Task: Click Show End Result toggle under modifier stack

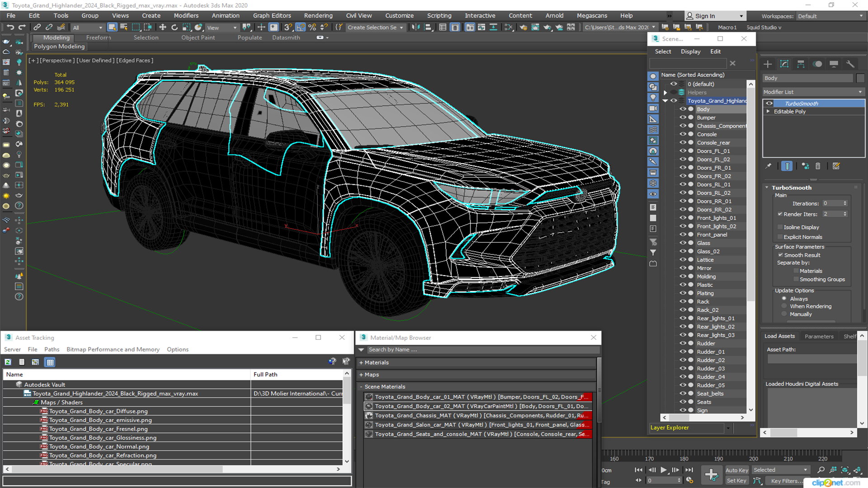Action: pos(787,166)
